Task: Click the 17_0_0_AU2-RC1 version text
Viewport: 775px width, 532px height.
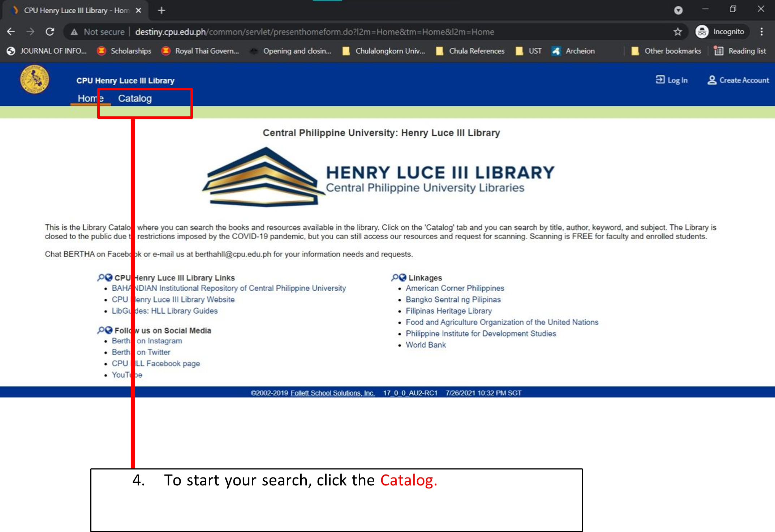Action: click(410, 393)
